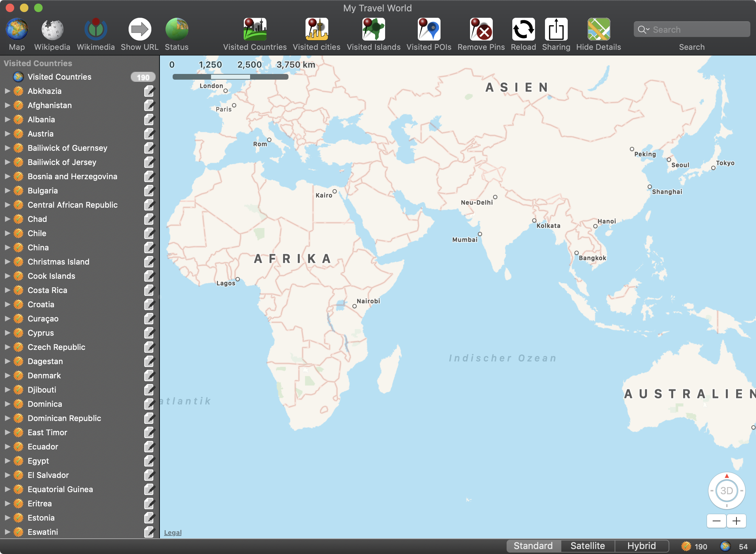756x554 pixels.
Task: Open the Status globe icon
Action: [177, 30]
